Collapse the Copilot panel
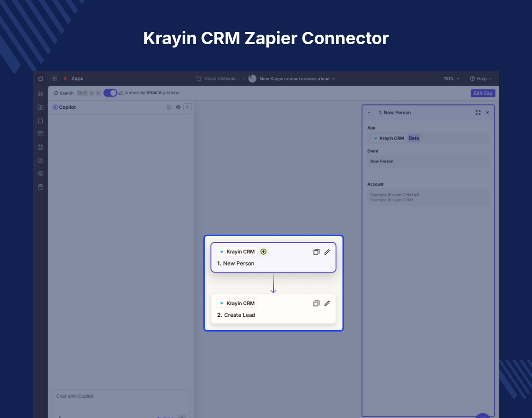The height and width of the screenshot is (418, 532). pos(187,107)
